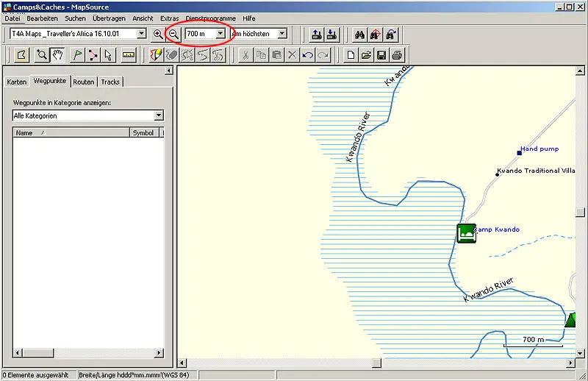
Task: Click the paste clipboard icon
Action: coord(277,55)
